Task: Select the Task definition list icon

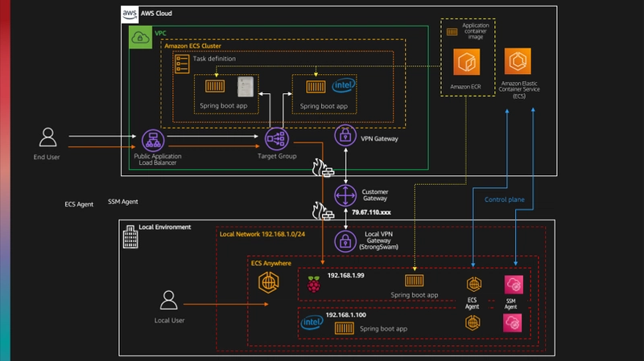Action: (182, 64)
